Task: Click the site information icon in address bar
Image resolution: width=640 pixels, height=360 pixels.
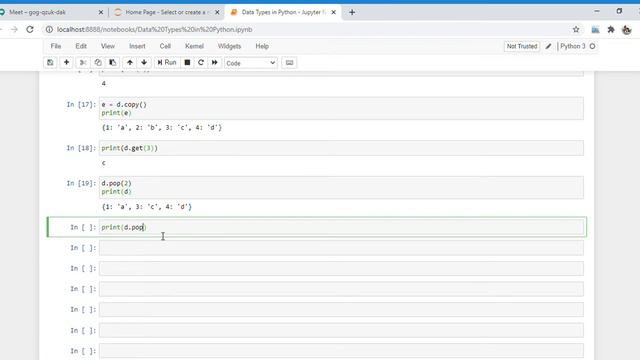Action: pyautogui.click(x=49, y=29)
